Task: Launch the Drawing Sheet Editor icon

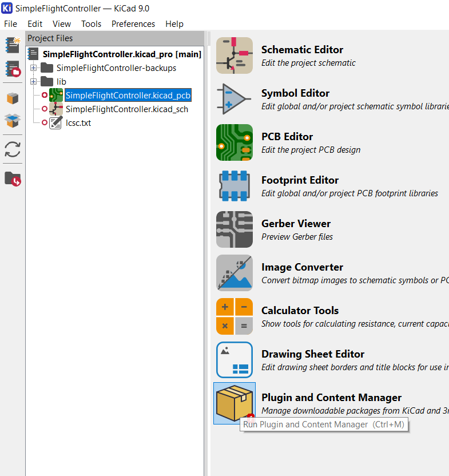Action: (x=235, y=360)
